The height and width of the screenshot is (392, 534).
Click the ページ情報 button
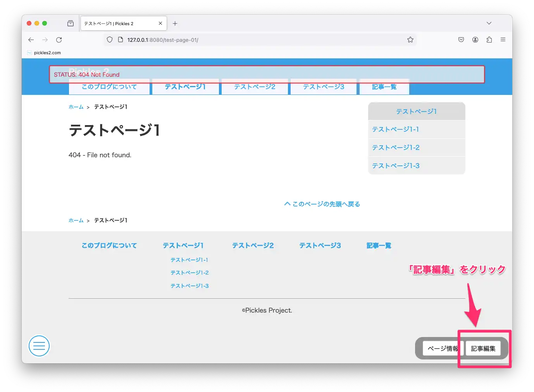click(442, 349)
